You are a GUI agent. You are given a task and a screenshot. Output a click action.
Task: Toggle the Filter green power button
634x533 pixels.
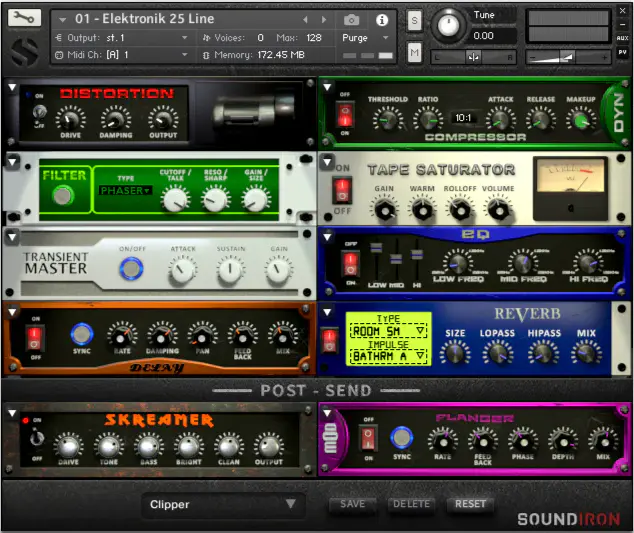coord(63,196)
